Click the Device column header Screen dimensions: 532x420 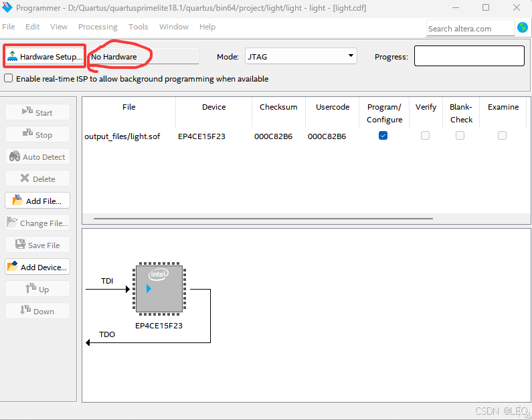click(x=213, y=113)
